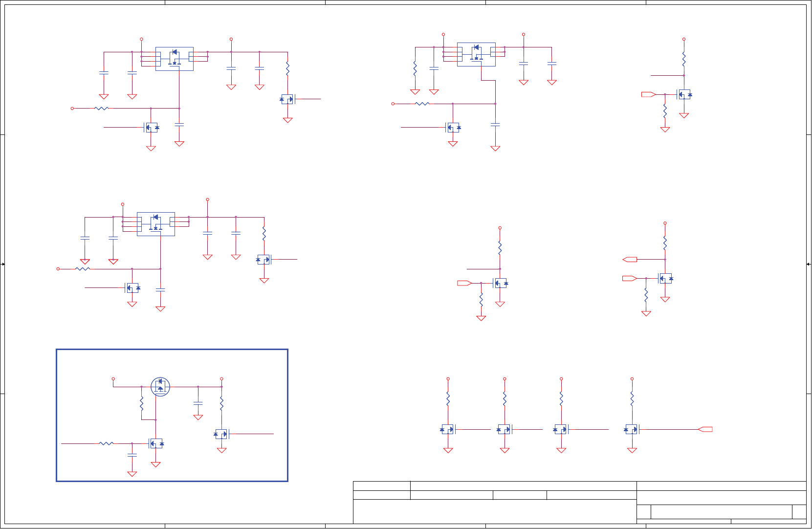Select the horizontal resistor inside the blue-boxed circuit
The height and width of the screenshot is (529, 812).
(x=106, y=443)
